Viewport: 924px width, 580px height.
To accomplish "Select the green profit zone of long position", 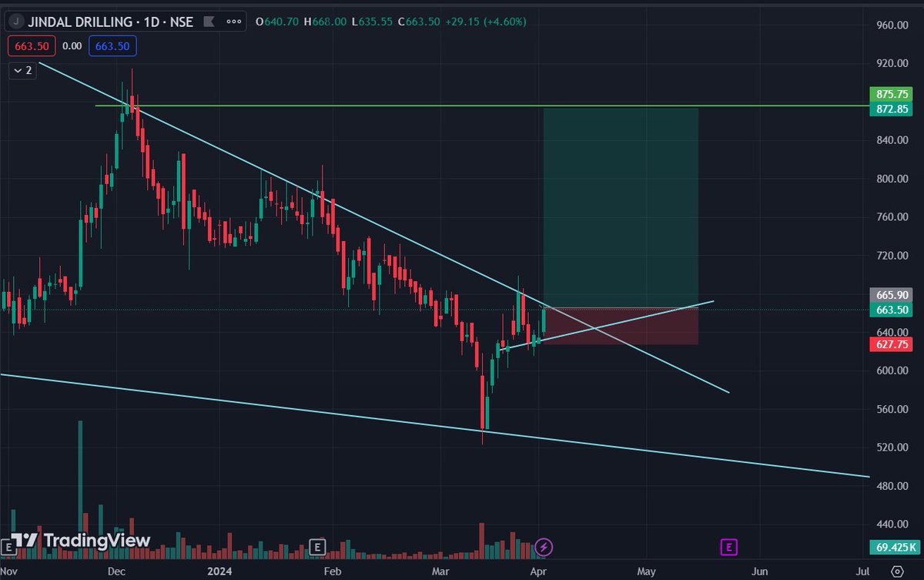I will (x=621, y=208).
